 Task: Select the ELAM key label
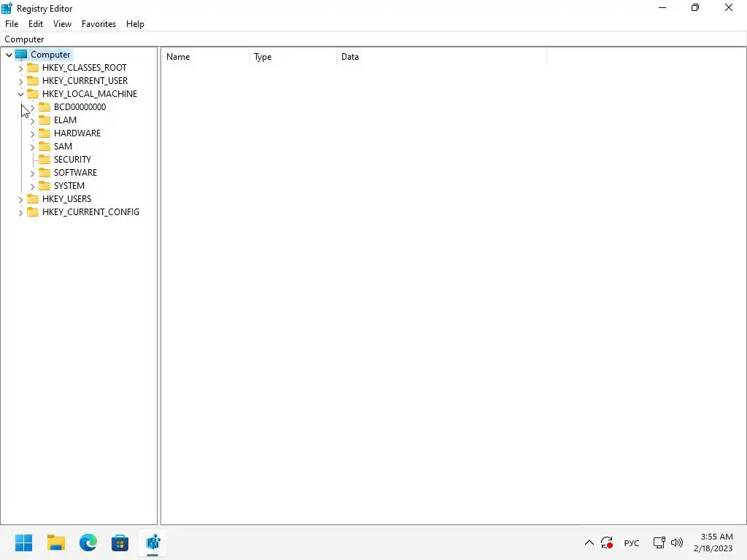click(65, 120)
